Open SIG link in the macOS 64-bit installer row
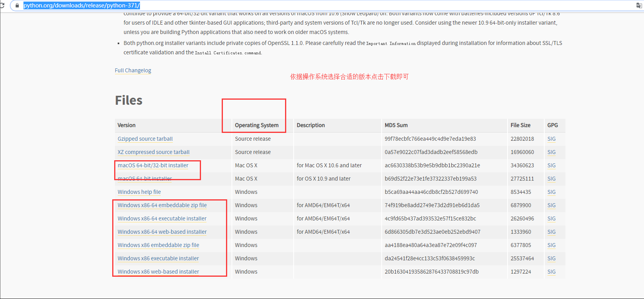This screenshot has width=644, height=299. click(551, 179)
